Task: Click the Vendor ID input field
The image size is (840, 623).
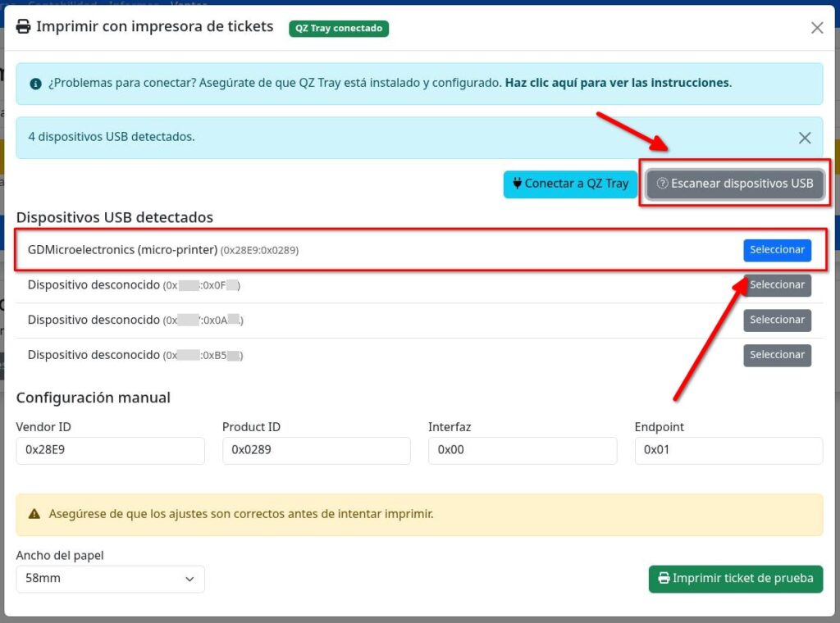Action: tap(110, 450)
